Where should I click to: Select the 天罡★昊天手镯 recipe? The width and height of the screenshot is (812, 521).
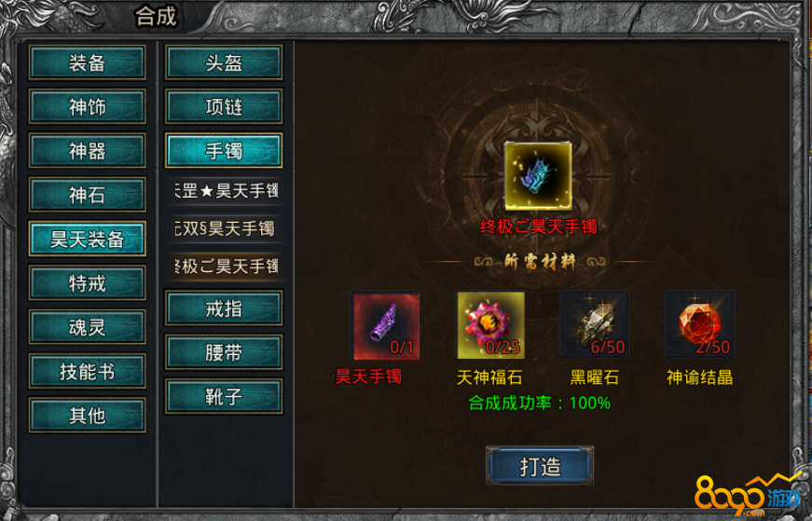pyautogui.click(x=226, y=190)
